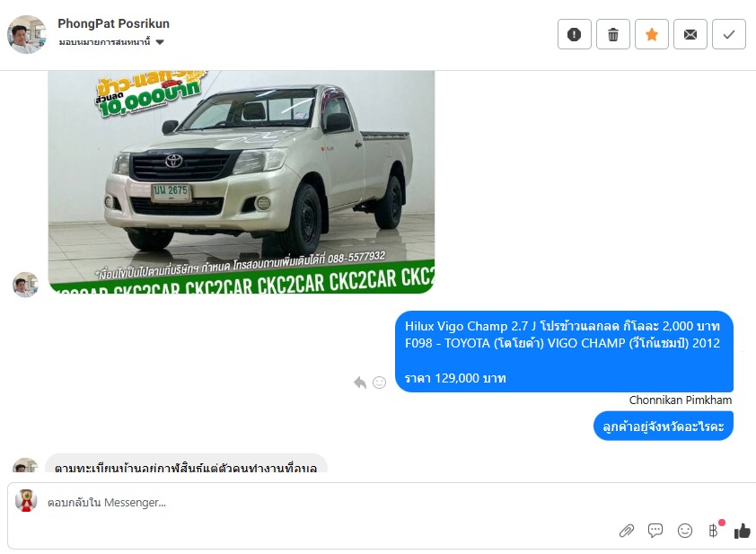This screenshot has height=554, width=756.
Task: Toggle the orange star follow-up flag
Action: (651, 34)
